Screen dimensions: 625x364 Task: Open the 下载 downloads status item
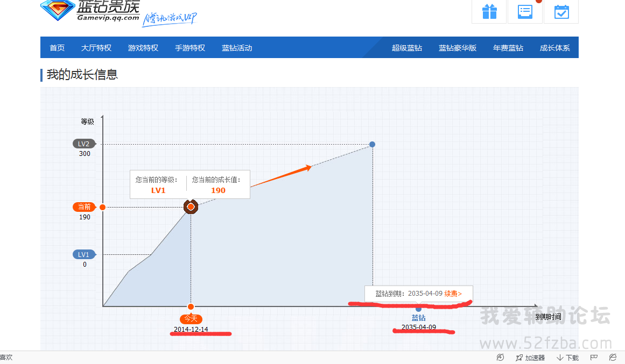point(567,358)
